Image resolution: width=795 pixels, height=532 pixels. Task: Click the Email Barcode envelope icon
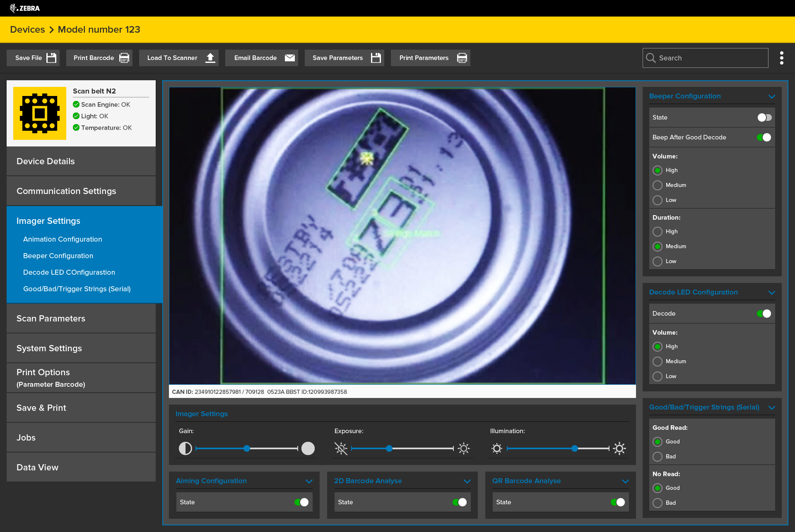click(290, 58)
